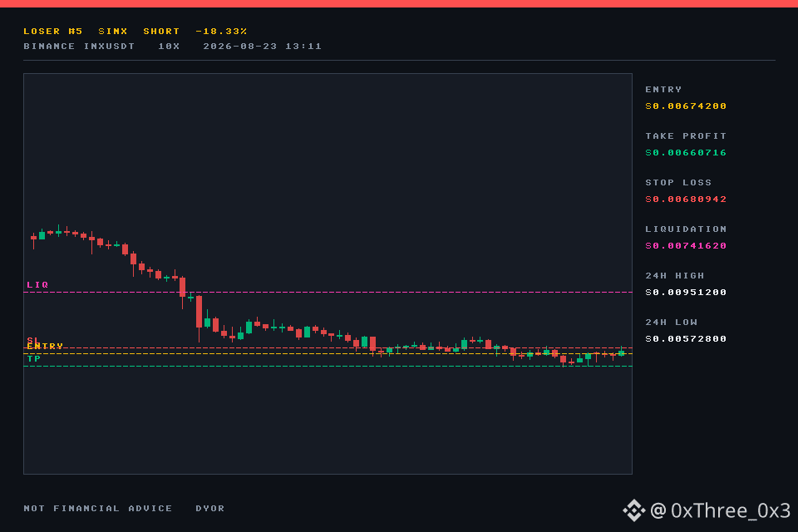Image resolution: width=798 pixels, height=532 pixels.
Task: Click the 'SHORT' position label
Action: tap(161, 31)
